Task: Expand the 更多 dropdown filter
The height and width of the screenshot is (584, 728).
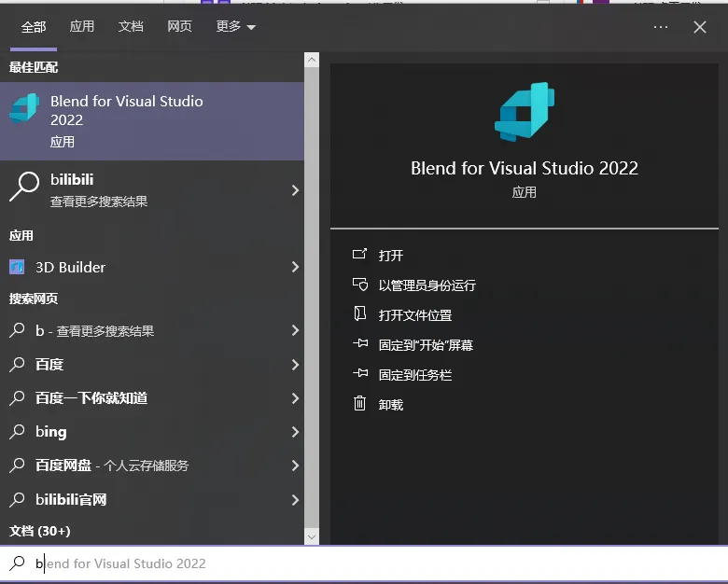Action: tap(236, 26)
